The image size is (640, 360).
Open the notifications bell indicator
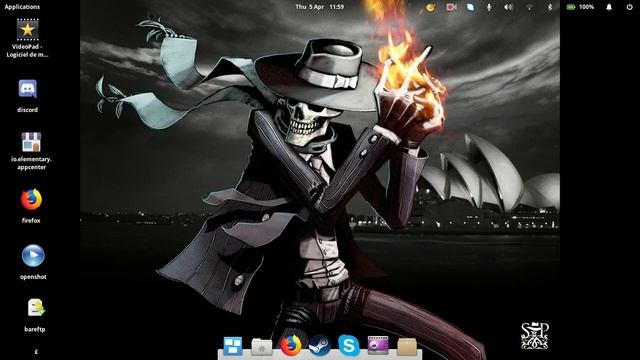609,7
